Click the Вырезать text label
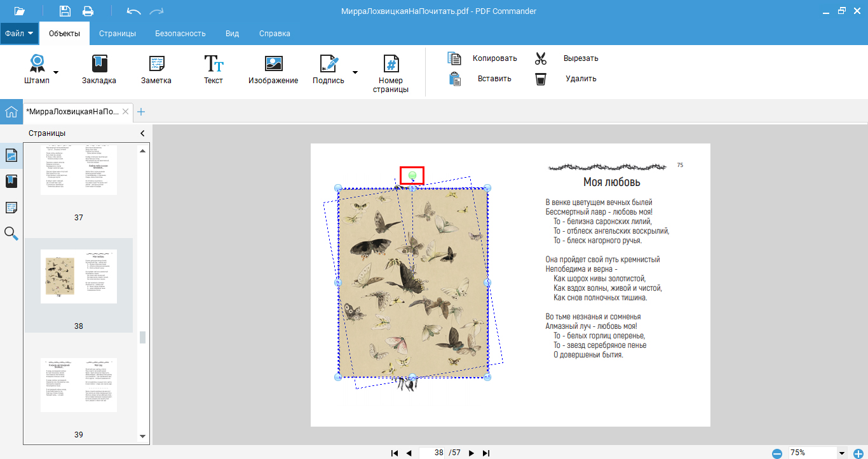 (x=581, y=58)
